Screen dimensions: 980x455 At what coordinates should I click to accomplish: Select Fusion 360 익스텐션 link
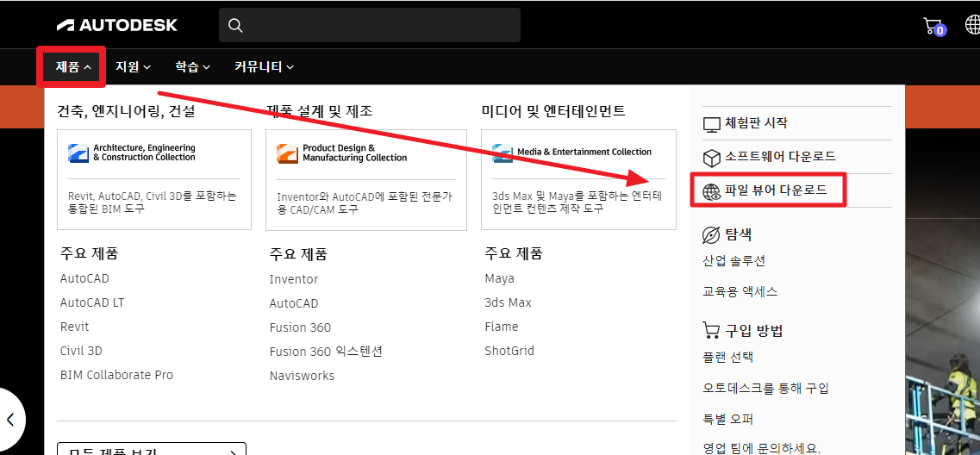(x=326, y=352)
